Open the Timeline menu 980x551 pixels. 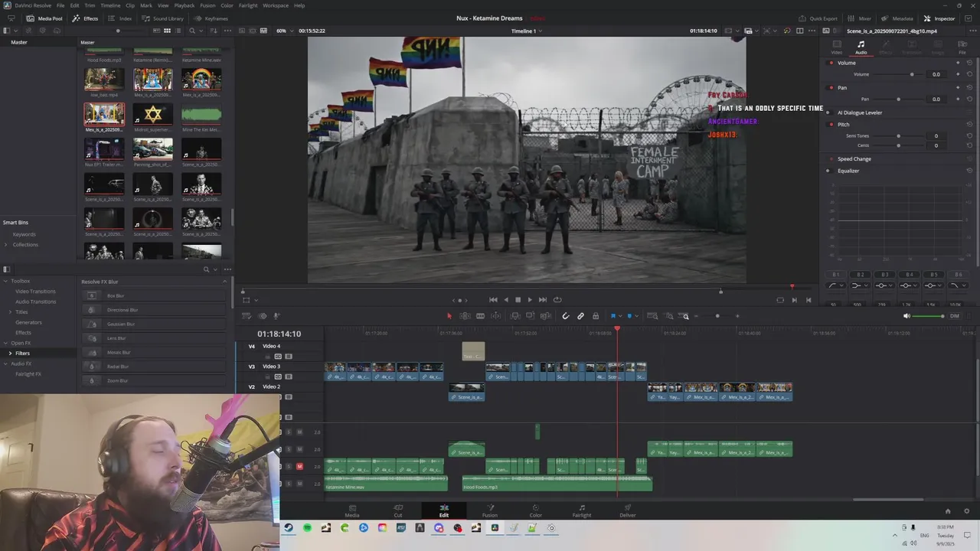point(110,5)
